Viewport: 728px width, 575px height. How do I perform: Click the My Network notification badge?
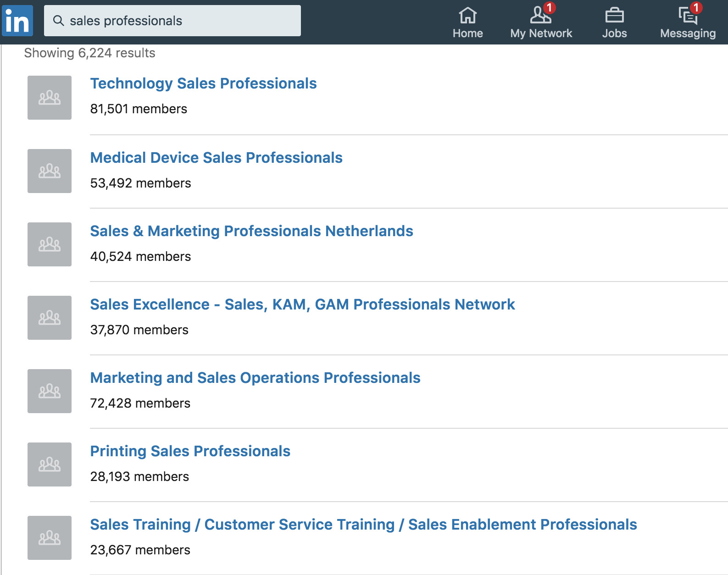tap(549, 8)
